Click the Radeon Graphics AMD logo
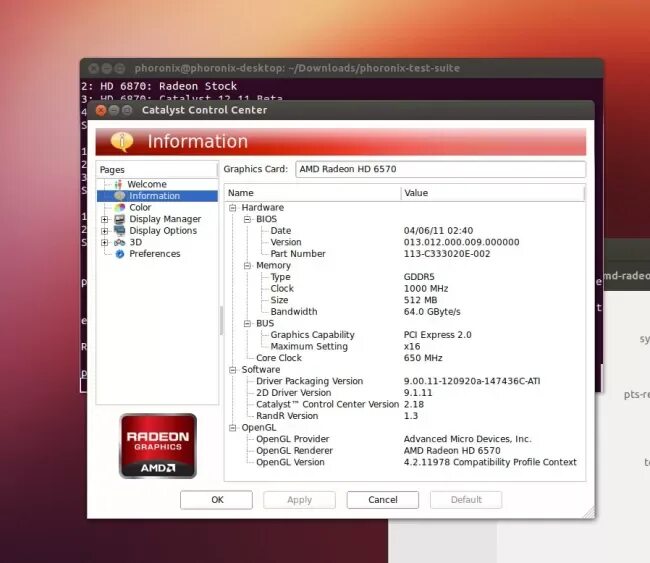 click(158, 446)
